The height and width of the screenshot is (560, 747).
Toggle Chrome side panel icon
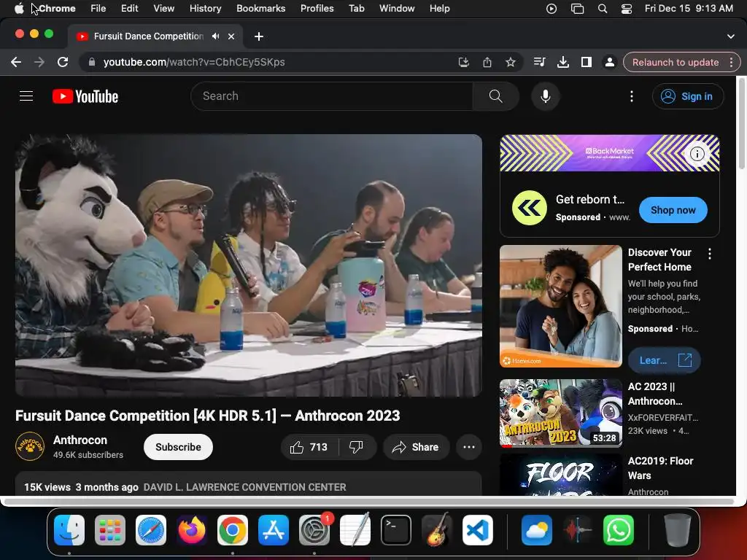587,62
